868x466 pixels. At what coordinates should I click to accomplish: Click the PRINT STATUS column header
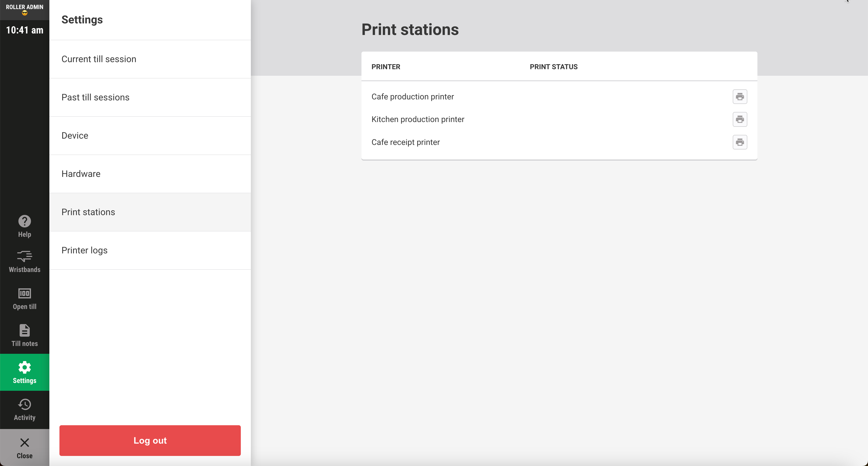point(553,67)
